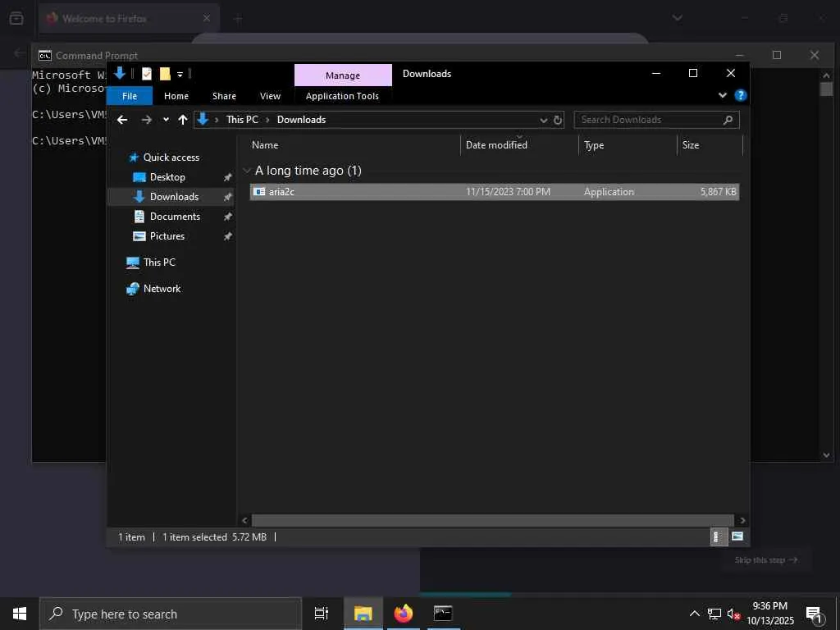Viewport: 840px width, 630px height.
Task: Open the notification center icon
Action: click(814, 614)
